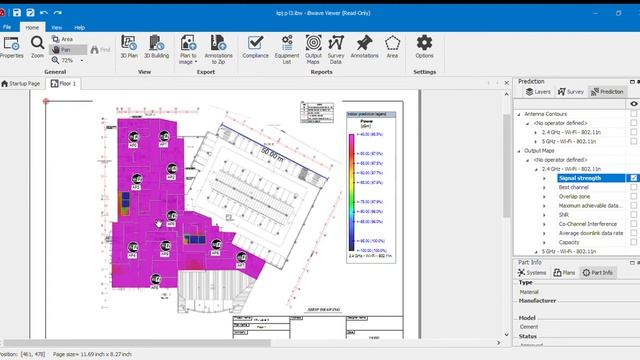Open the Help ribbon tab

point(80,27)
